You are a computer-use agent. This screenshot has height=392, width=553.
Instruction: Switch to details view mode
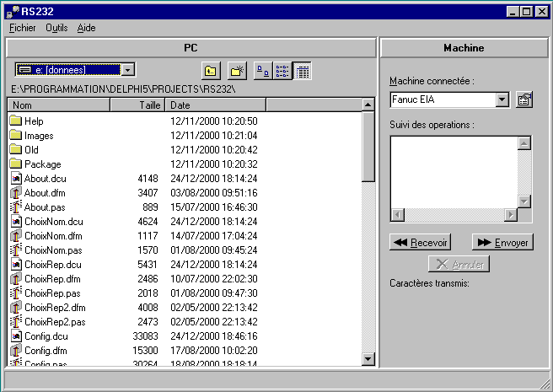(x=303, y=71)
